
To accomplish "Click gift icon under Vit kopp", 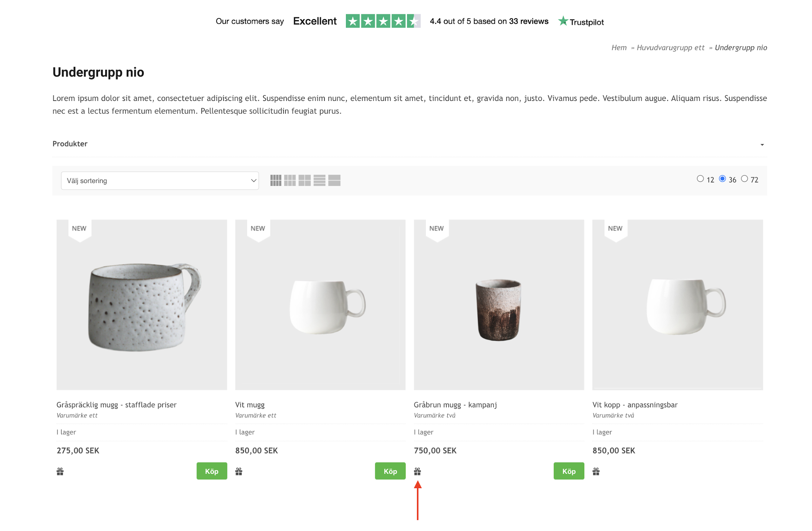I will (596, 472).
